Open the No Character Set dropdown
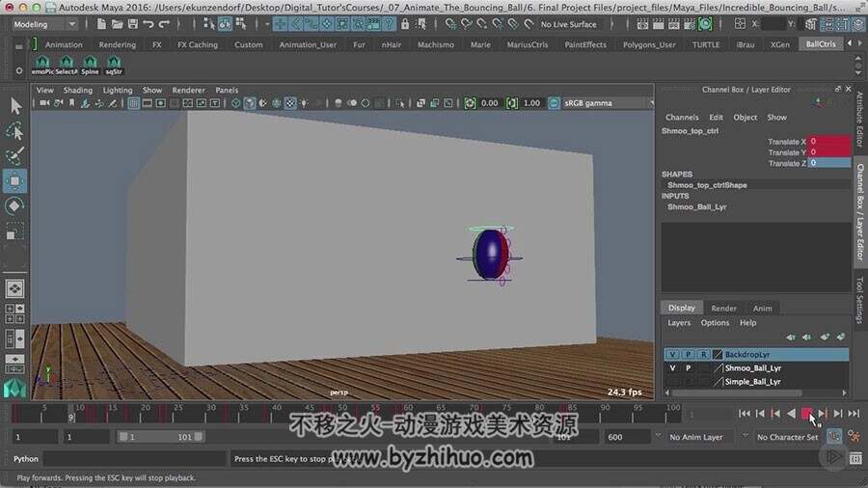 (787, 437)
